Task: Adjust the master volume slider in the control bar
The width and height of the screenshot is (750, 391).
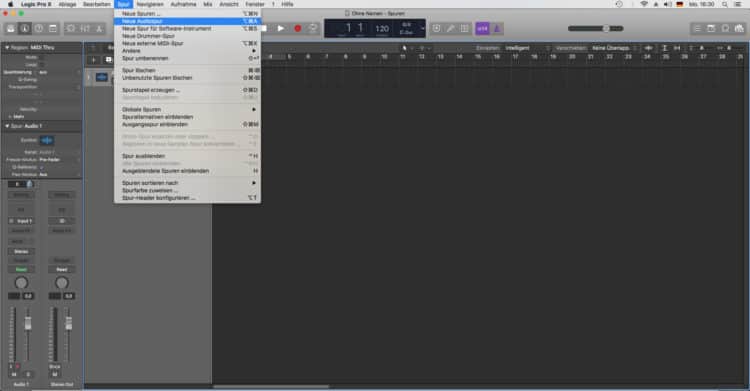Action: pyautogui.click(x=596, y=29)
